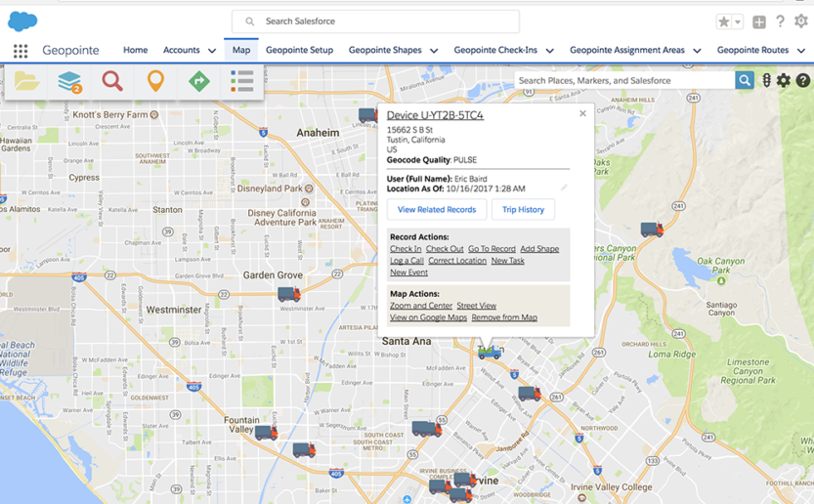Open the list view icon
The width and height of the screenshot is (814, 504).
(x=242, y=81)
